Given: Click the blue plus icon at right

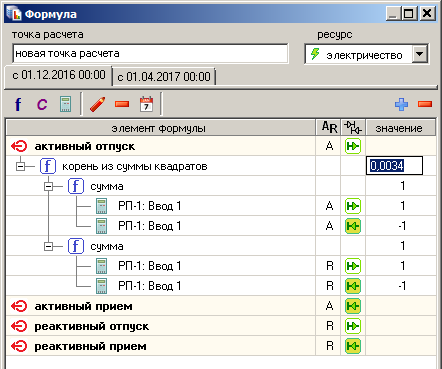Looking at the screenshot, I should point(401,104).
